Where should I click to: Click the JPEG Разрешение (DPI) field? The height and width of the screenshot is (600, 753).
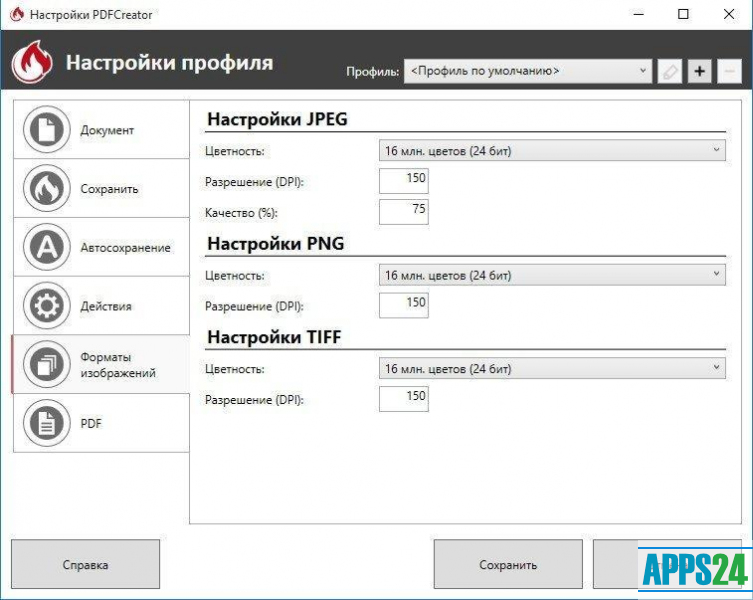pos(403,181)
